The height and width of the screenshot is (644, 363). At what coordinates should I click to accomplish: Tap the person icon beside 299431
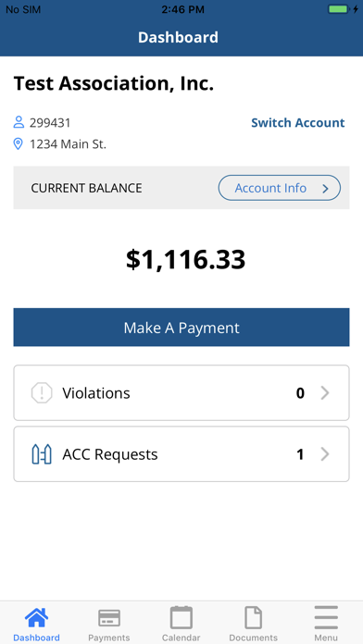[19, 122]
